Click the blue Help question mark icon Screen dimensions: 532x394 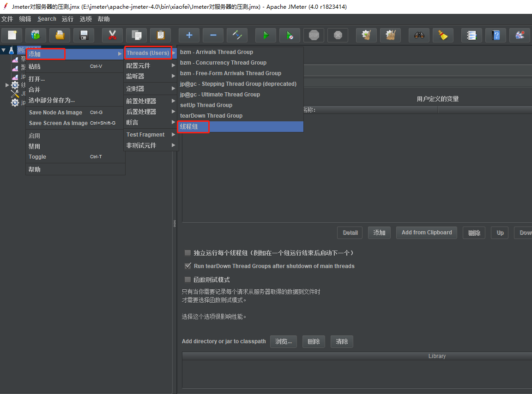coord(496,35)
